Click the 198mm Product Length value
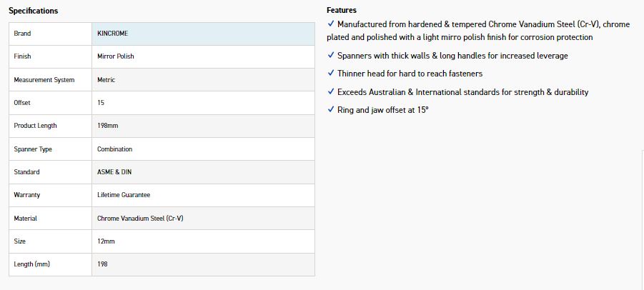The height and width of the screenshot is (290, 644). 107,126
